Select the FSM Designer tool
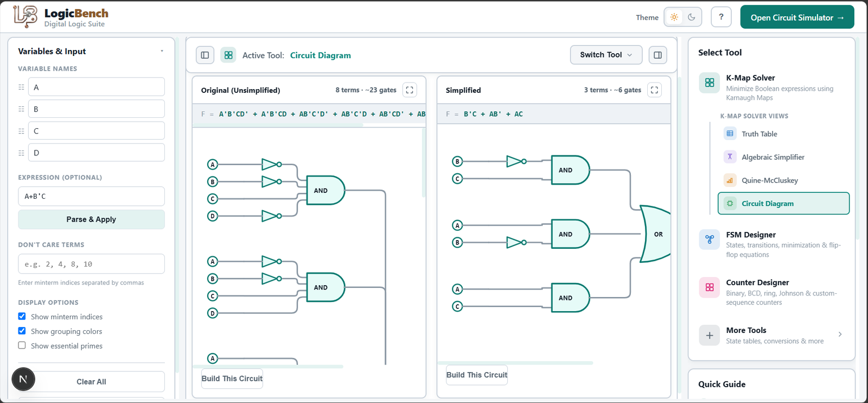The width and height of the screenshot is (868, 403). click(774, 244)
